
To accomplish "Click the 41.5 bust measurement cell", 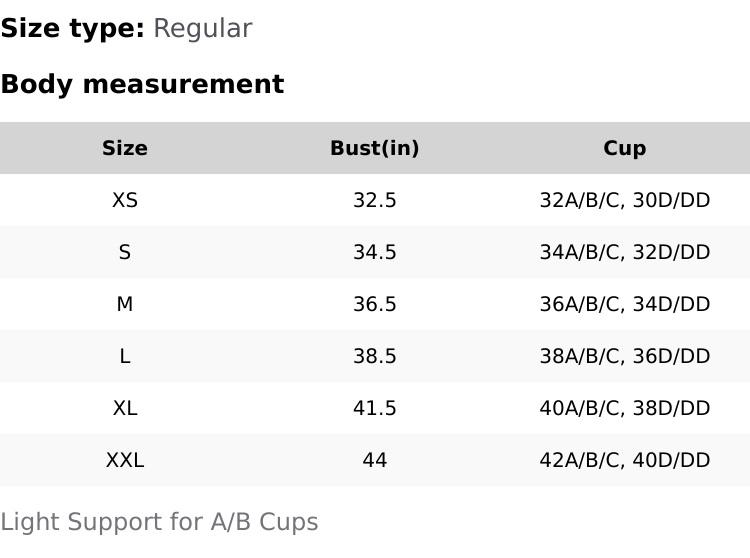I will click(375, 408).
